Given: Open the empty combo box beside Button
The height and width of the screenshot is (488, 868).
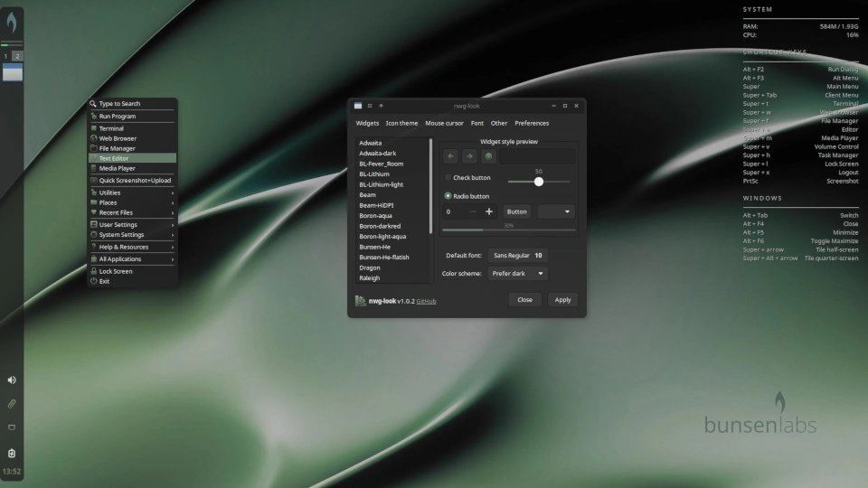Looking at the screenshot, I should tap(556, 211).
